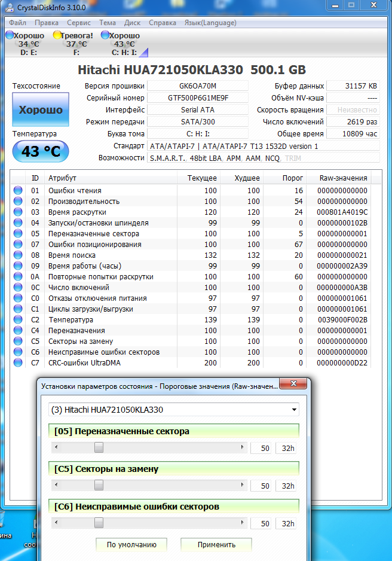The image size is (392, 561).
Task: Click status circle for 0C Число включений
Action: 18,287
